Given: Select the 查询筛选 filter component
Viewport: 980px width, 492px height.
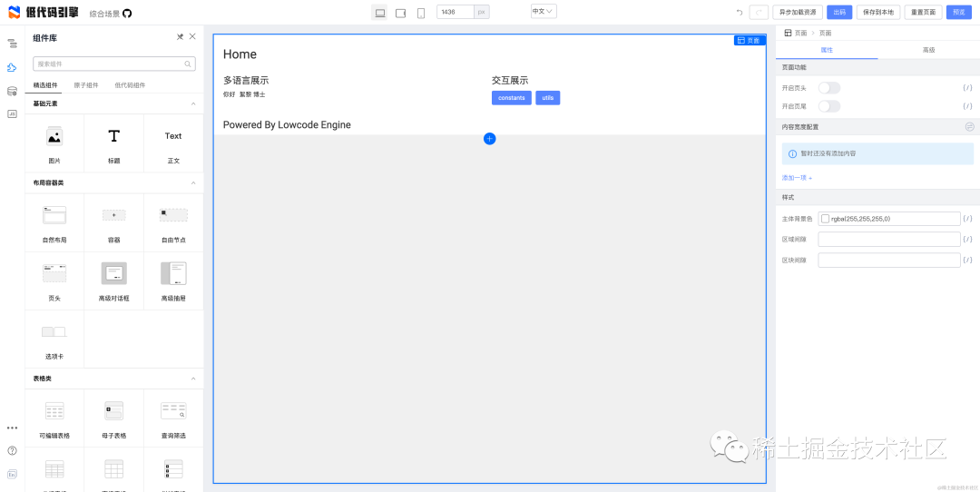Looking at the screenshot, I should (x=173, y=418).
